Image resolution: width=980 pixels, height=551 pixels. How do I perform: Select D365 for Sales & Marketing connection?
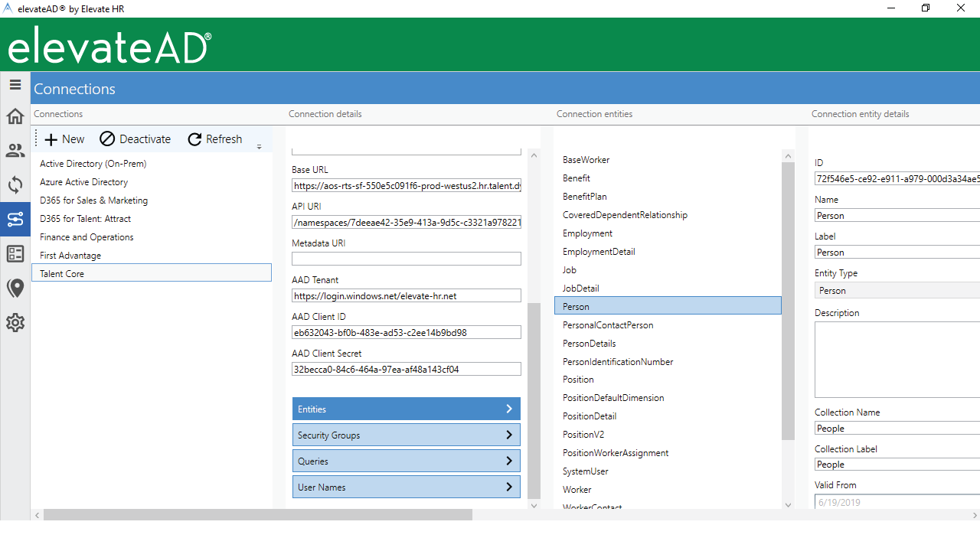pyautogui.click(x=152, y=201)
